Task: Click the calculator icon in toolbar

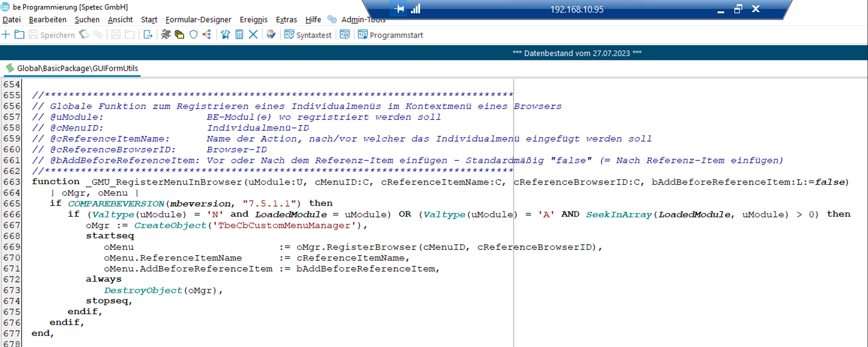Action: pyautogui.click(x=239, y=34)
